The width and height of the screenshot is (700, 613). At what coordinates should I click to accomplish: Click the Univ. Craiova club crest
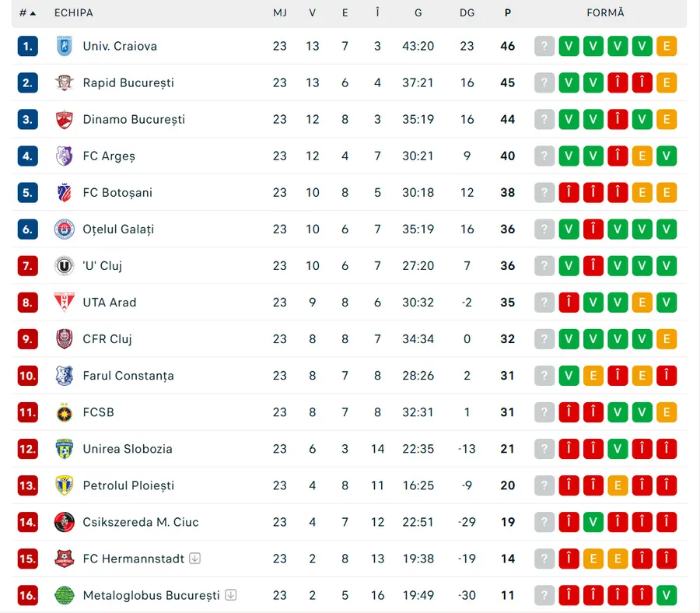(x=64, y=46)
